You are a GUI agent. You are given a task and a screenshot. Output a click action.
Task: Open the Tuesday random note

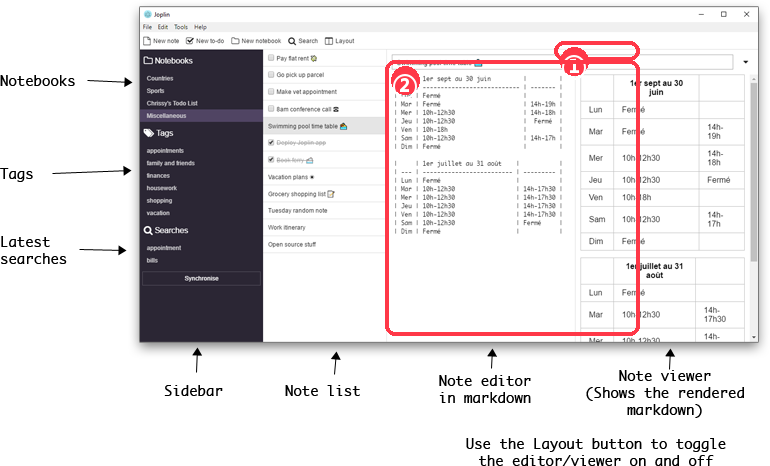(324, 211)
